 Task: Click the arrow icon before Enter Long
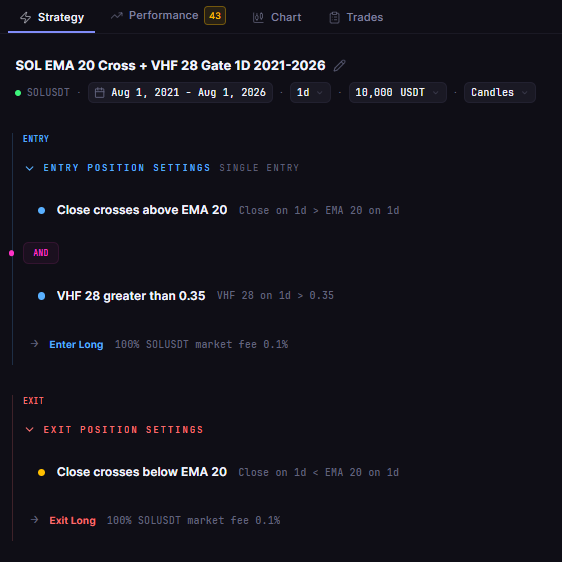(x=34, y=344)
